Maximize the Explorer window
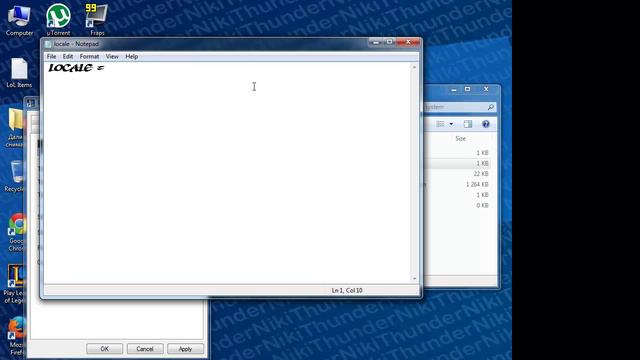 pos(468,89)
